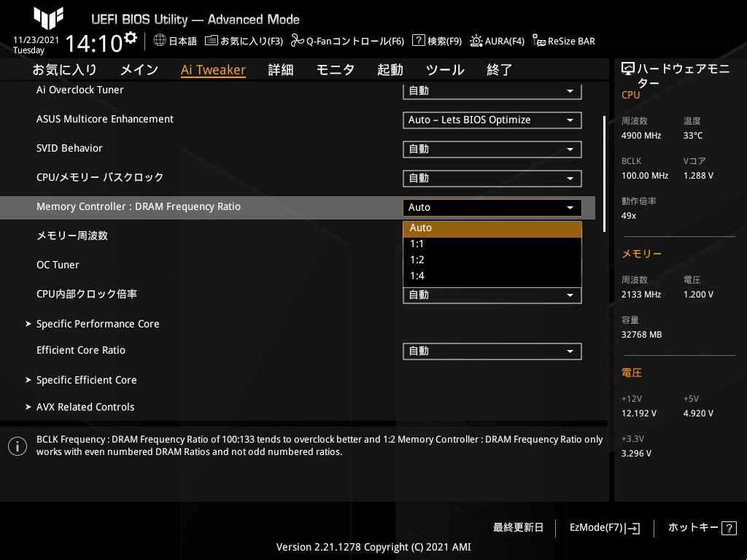Screen dimensions: 747x560
Task: Open Ai Overclock Tuner dropdown
Action: (x=492, y=91)
